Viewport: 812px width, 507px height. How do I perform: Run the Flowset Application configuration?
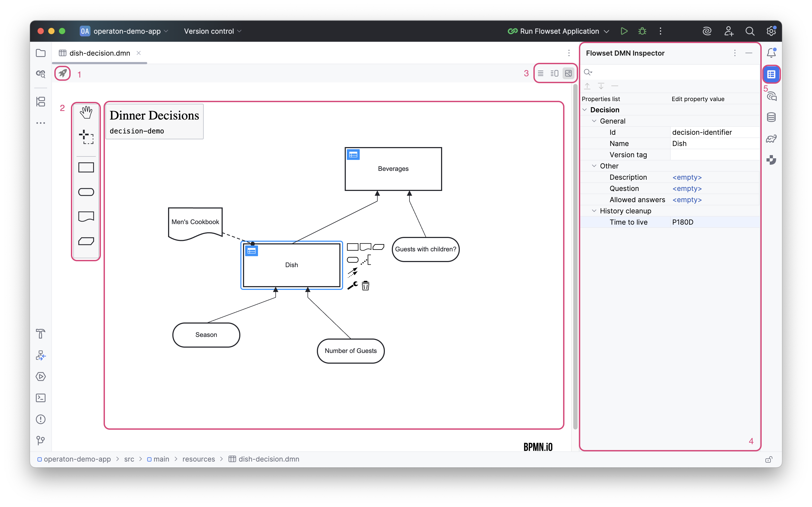[x=624, y=31]
